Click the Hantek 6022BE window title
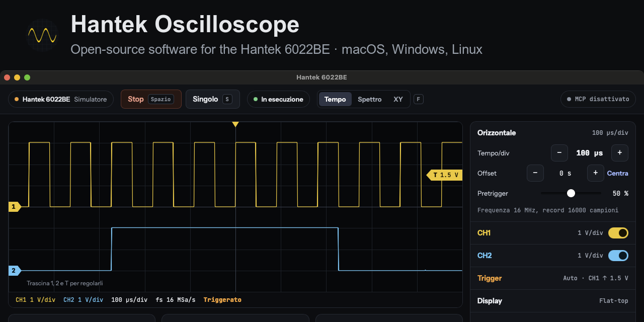Screen dimensions: 644x322 pos(321,77)
